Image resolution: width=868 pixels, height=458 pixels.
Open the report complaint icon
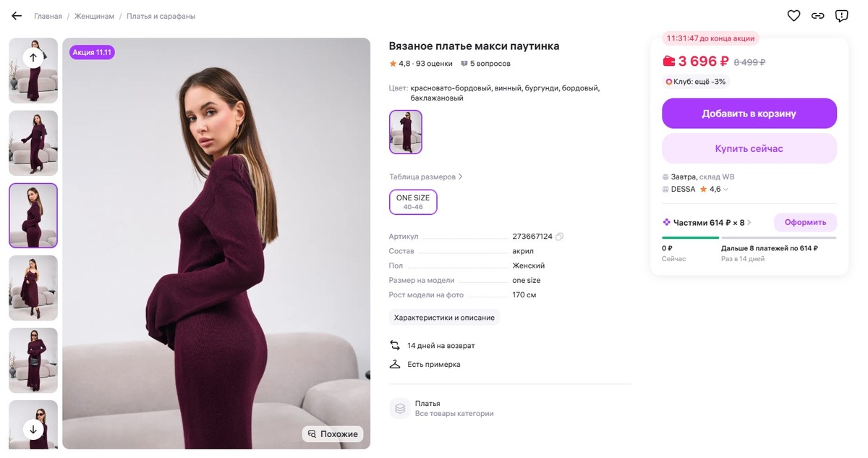[x=841, y=16]
